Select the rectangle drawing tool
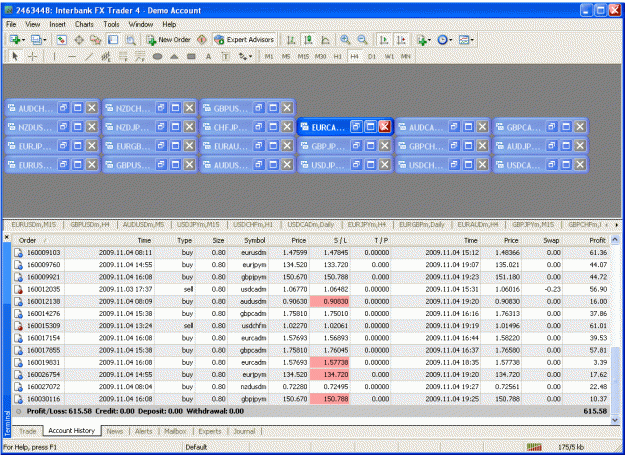The height and width of the screenshot is (455, 625). pyautogui.click(x=191, y=57)
